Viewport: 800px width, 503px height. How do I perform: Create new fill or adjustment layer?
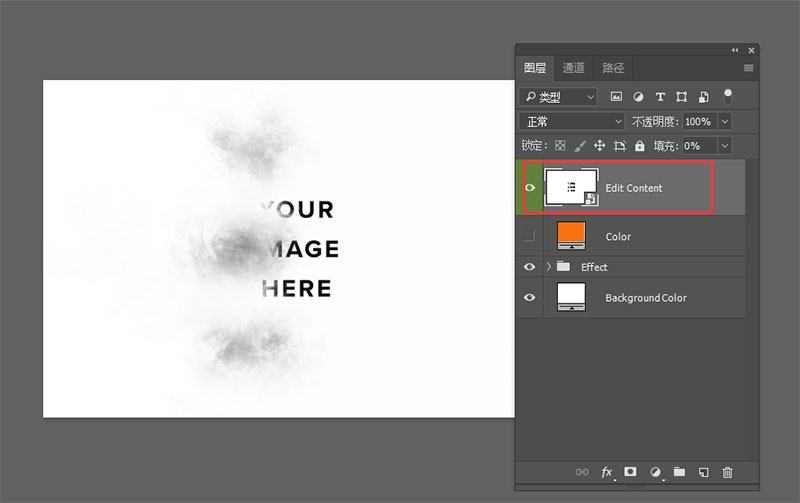[656, 472]
